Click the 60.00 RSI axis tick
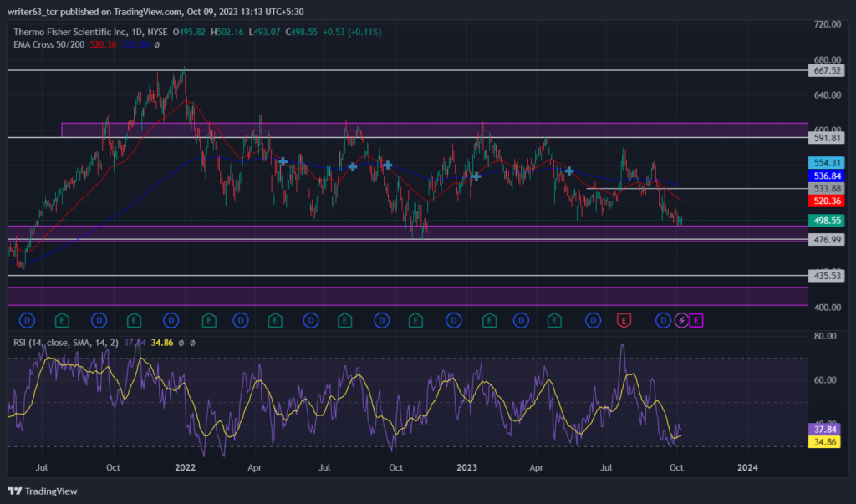 pyautogui.click(x=825, y=380)
